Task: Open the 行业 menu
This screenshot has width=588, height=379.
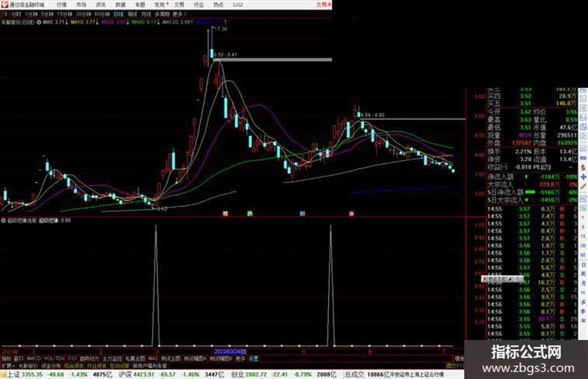Action: coord(198,5)
